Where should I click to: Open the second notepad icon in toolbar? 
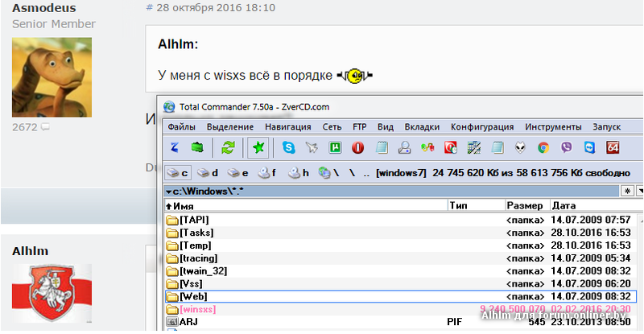(x=497, y=147)
